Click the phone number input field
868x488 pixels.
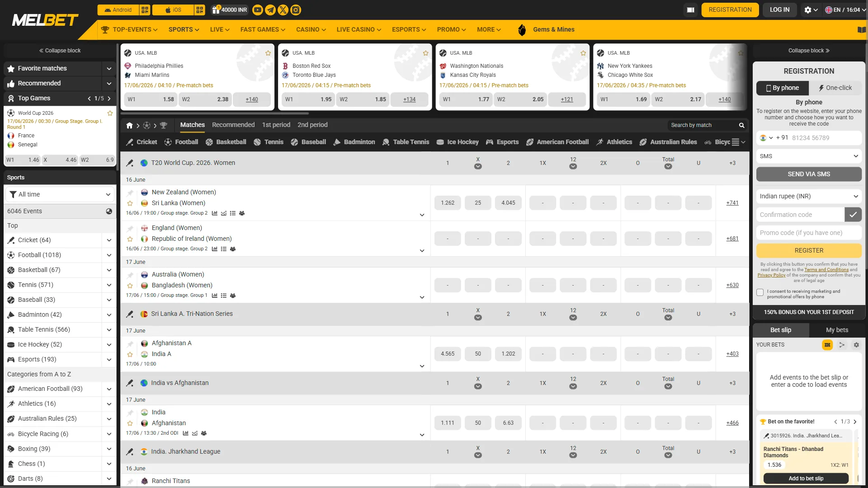pyautogui.click(x=825, y=138)
